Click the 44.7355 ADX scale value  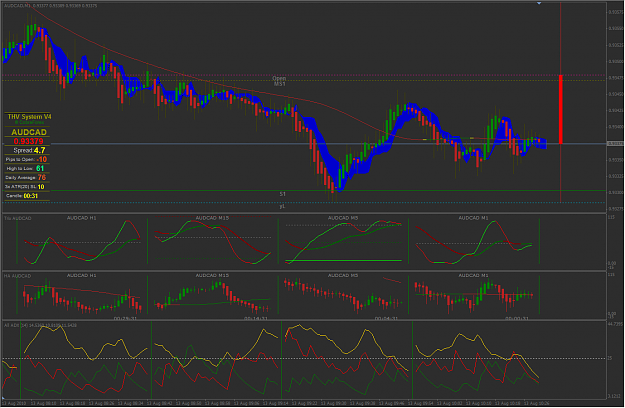coord(615,324)
